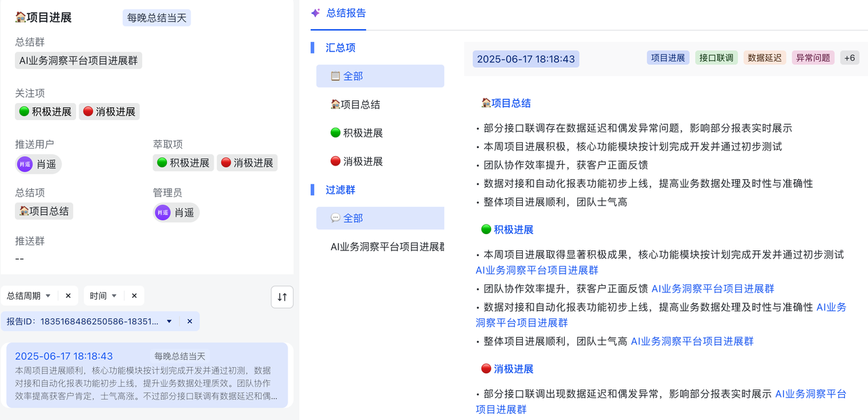Click the sparkle icon beside 总结报告
The image size is (868, 420).
(315, 13)
